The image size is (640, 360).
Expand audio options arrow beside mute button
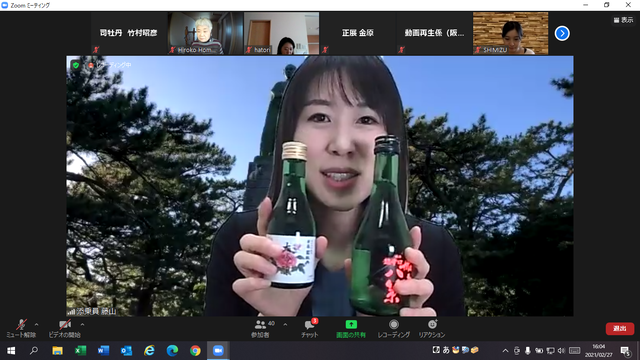(x=37, y=325)
